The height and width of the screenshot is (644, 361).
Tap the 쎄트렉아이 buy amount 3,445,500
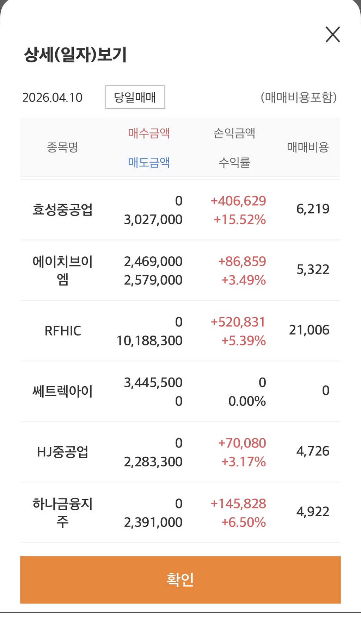point(153,382)
